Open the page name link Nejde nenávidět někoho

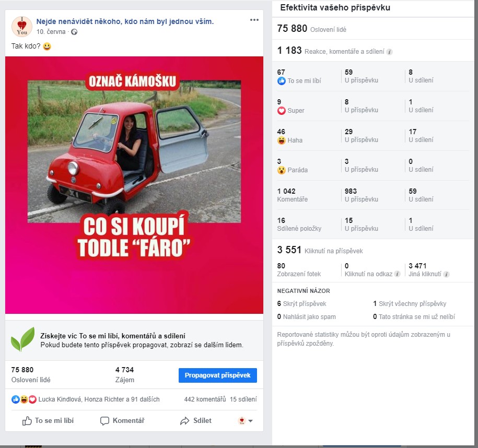click(125, 21)
